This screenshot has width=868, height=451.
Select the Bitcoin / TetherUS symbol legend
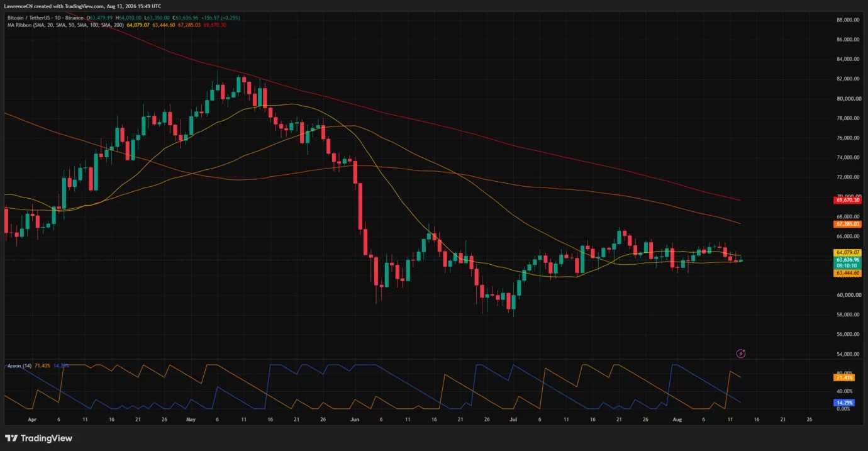45,18
